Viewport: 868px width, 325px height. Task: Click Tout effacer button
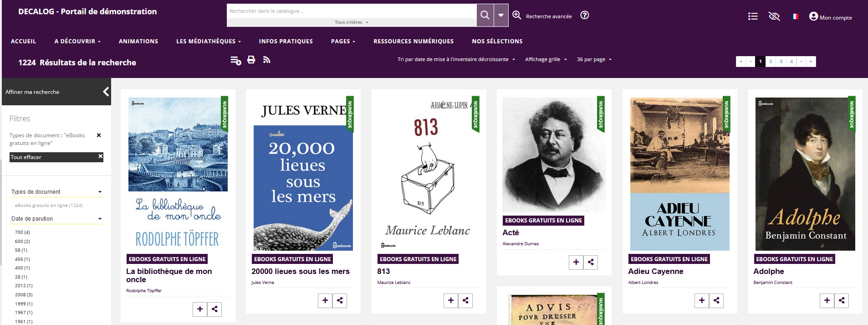(x=56, y=157)
